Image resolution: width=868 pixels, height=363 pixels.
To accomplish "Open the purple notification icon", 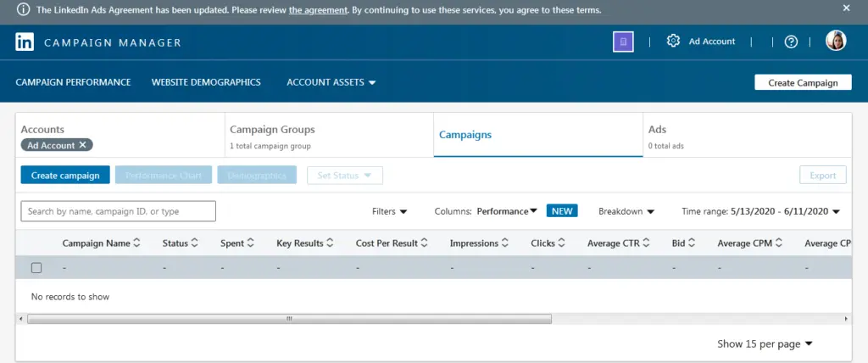I will (x=623, y=42).
